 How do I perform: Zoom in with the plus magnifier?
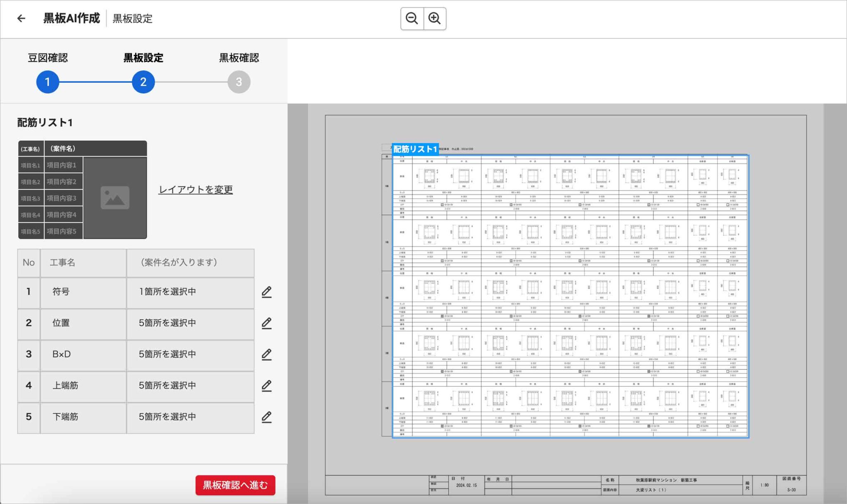coord(435,19)
